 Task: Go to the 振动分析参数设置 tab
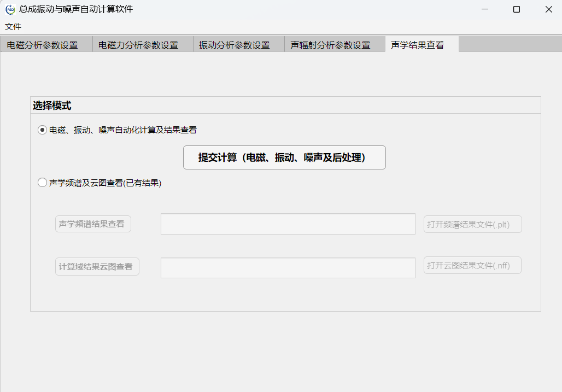pos(234,45)
